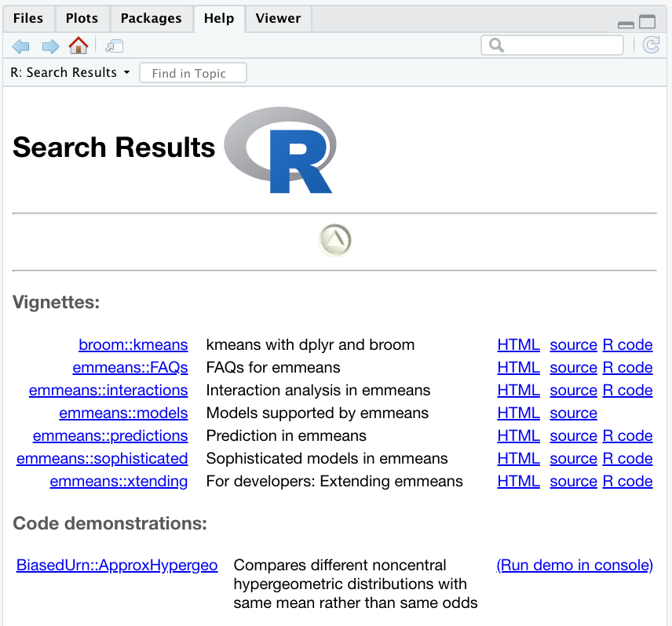This screenshot has width=672, height=626.
Task: Click the Find in Topic field
Action: click(193, 73)
